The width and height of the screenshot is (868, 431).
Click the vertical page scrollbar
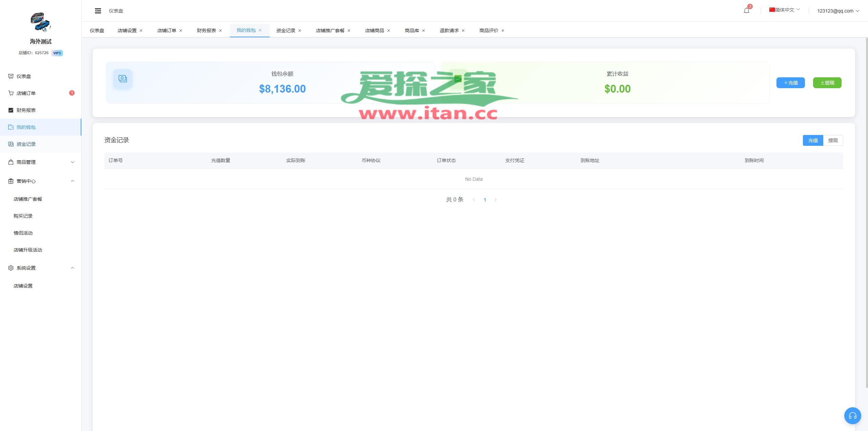(867, 212)
